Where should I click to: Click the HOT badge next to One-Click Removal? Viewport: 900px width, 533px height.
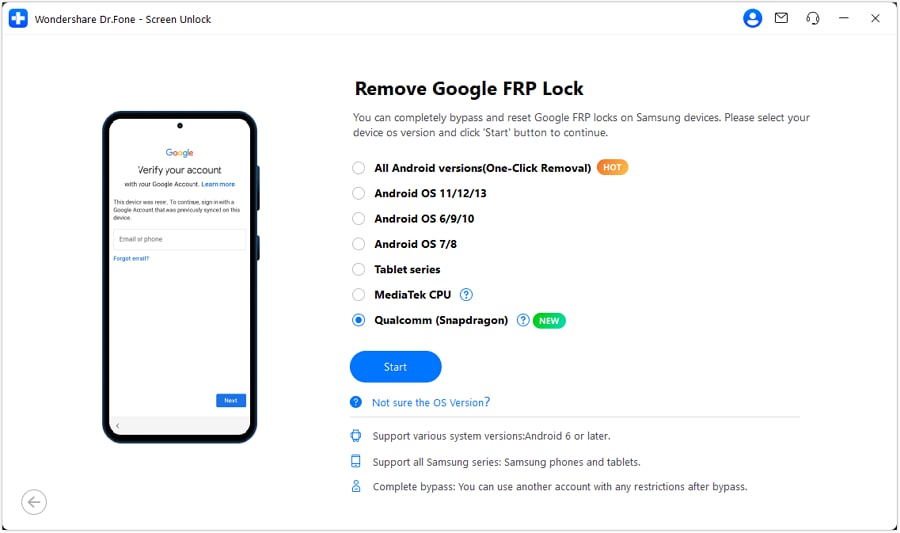point(612,168)
